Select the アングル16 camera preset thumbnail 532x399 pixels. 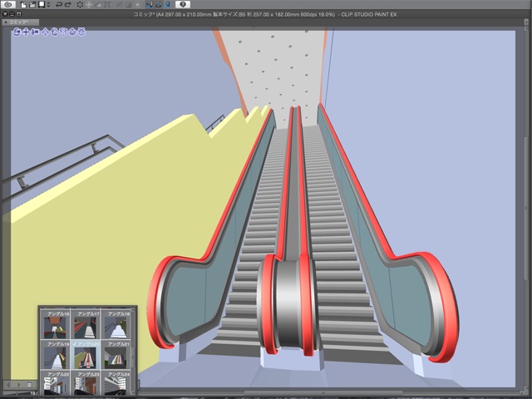[x=56, y=325]
